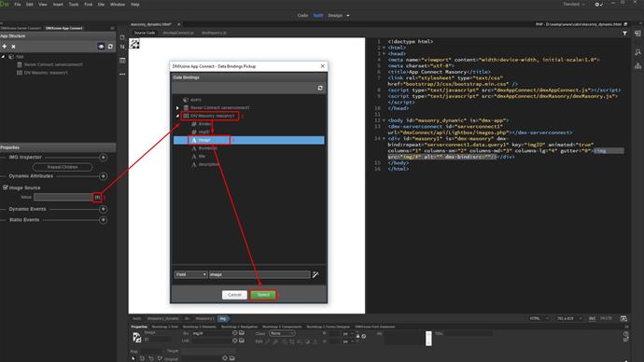The image size is (644, 362).
Task: Open the HTML language dropdown in status bar
Action: coord(539,319)
